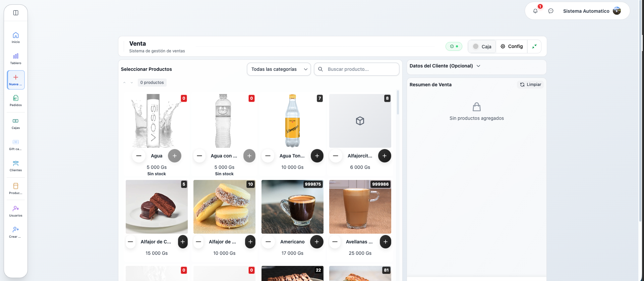Click the exit fullscreen collapse icon
Viewport: 644px width, 281px height.
point(534,46)
